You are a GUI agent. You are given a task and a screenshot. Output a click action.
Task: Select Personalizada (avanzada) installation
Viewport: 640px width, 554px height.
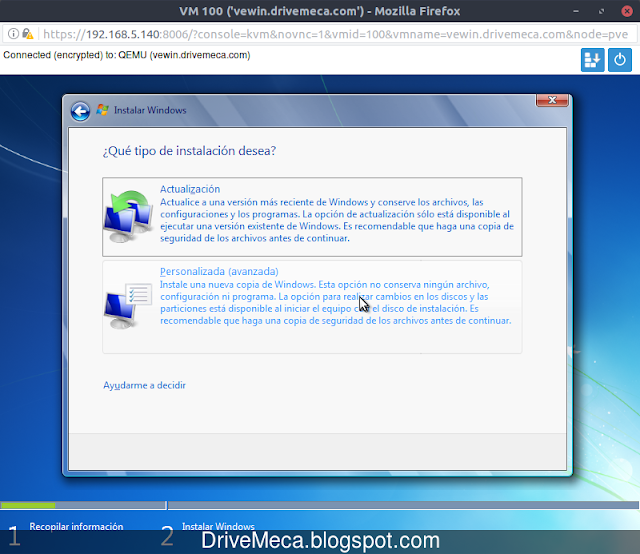[312, 307]
